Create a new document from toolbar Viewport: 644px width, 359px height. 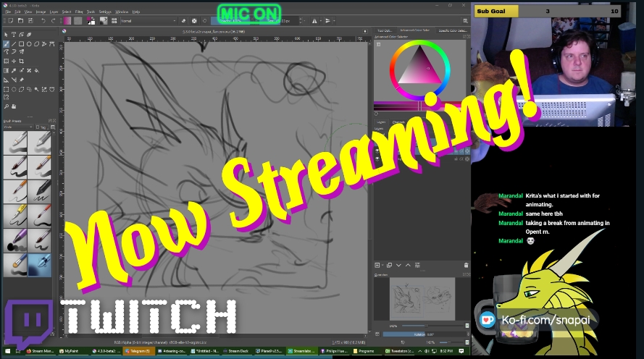(11, 21)
